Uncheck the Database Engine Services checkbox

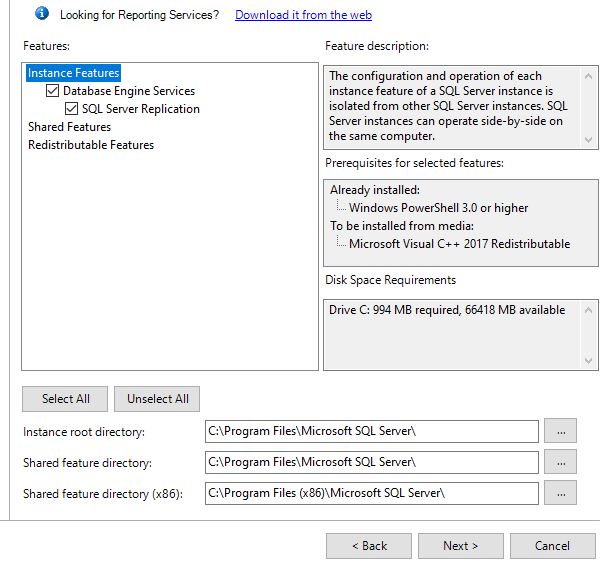coord(52,91)
